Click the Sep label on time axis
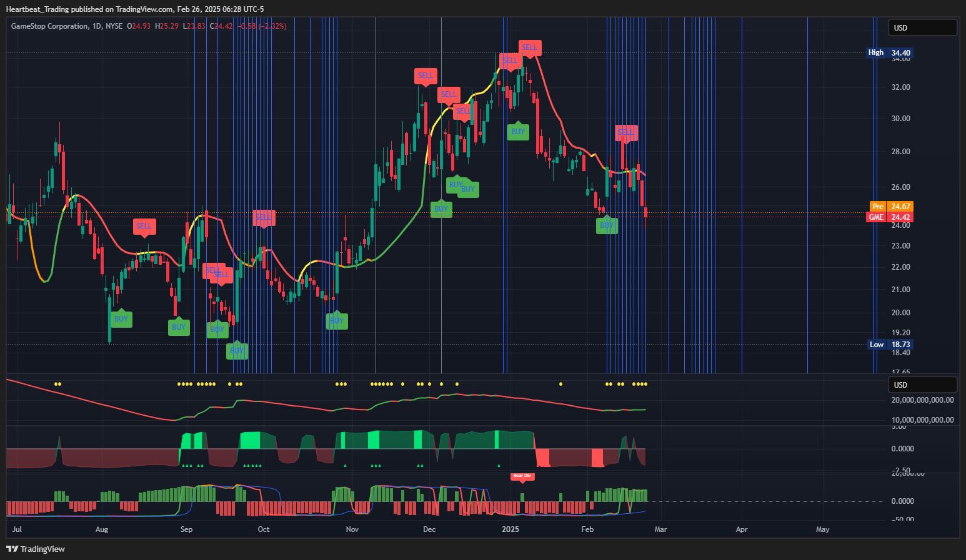 186,529
